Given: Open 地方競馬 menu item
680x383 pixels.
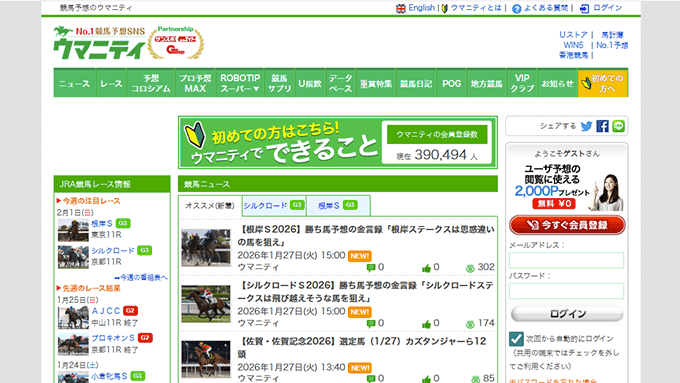Looking at the screenshot, I should [487, 83].
